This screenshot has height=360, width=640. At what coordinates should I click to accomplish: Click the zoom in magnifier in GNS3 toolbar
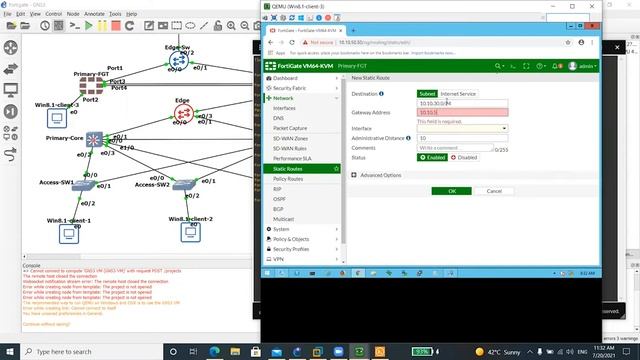tap(231, 26)
